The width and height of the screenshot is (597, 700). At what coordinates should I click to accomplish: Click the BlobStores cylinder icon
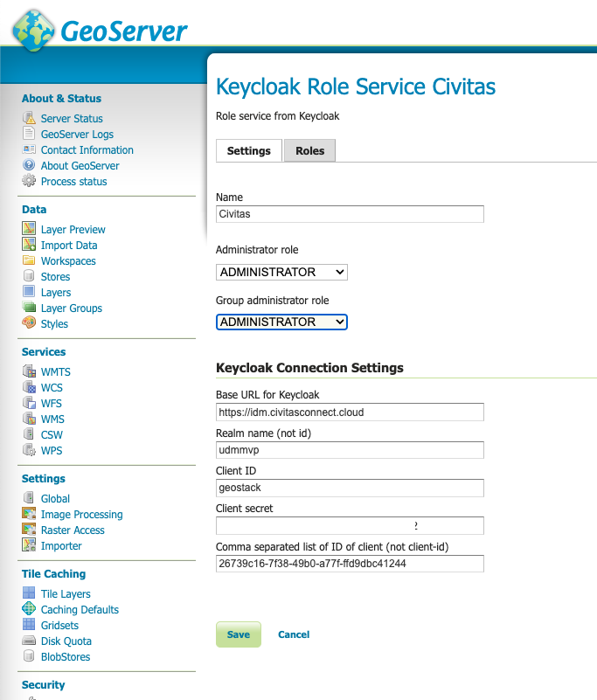[29, 655]
